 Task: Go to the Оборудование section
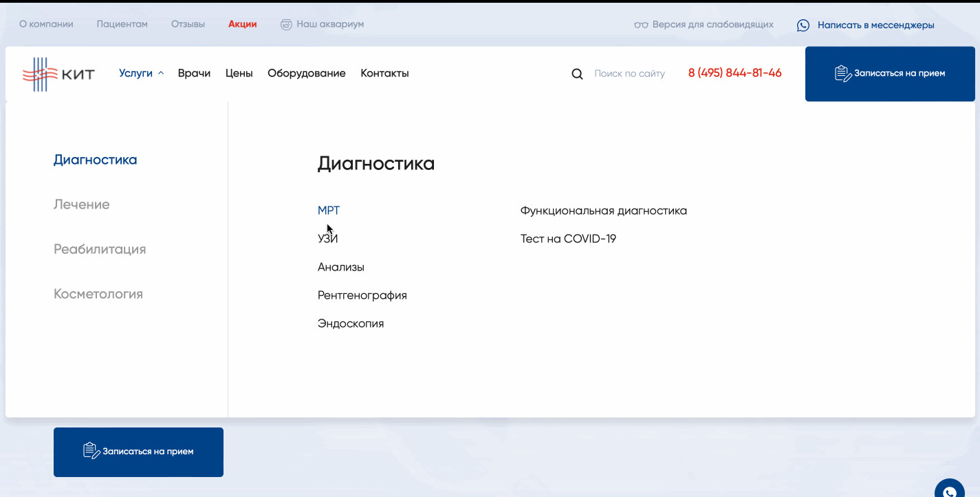pos(307,73)
